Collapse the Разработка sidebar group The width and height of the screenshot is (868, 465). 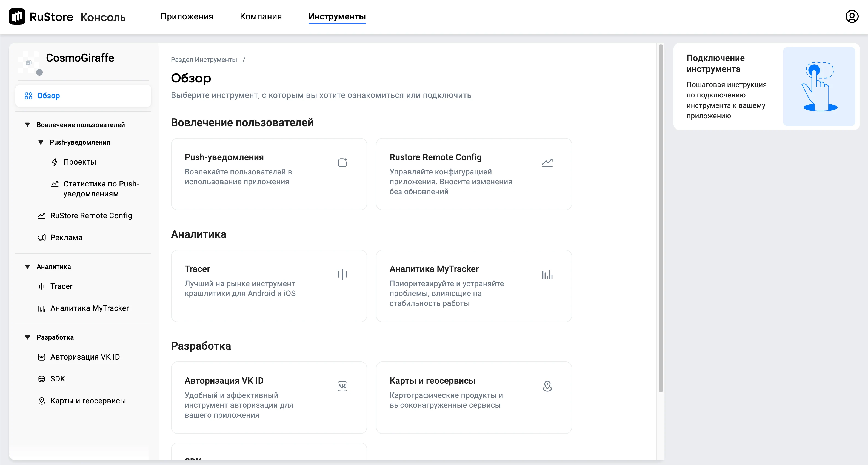(28, 337)
